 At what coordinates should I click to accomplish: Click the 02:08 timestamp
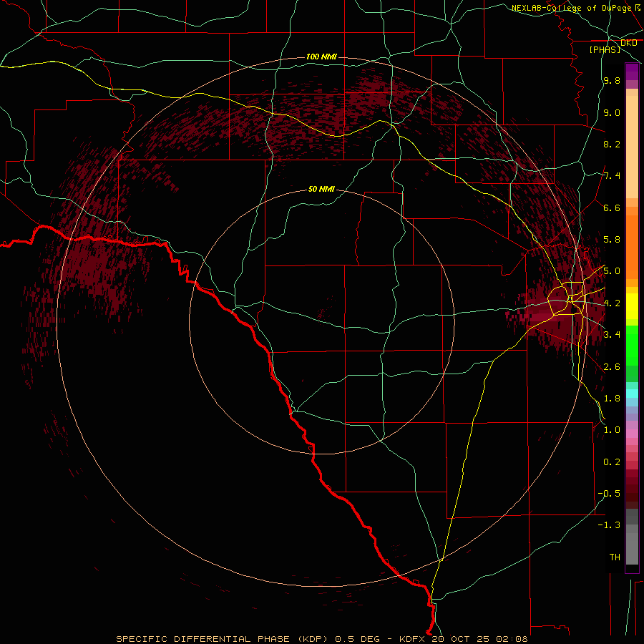click(512, 639)
